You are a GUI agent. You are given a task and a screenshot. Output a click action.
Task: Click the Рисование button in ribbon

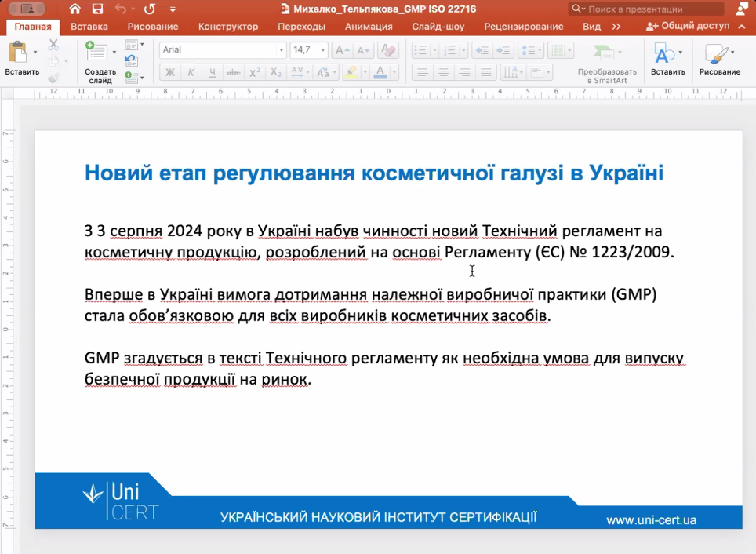tap(719, 59)
